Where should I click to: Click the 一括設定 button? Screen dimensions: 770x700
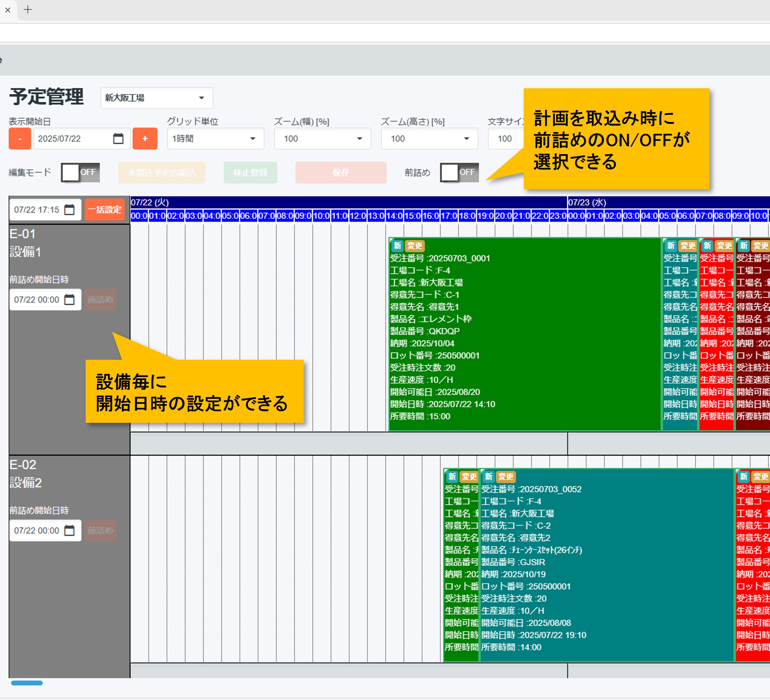[105, 209]
